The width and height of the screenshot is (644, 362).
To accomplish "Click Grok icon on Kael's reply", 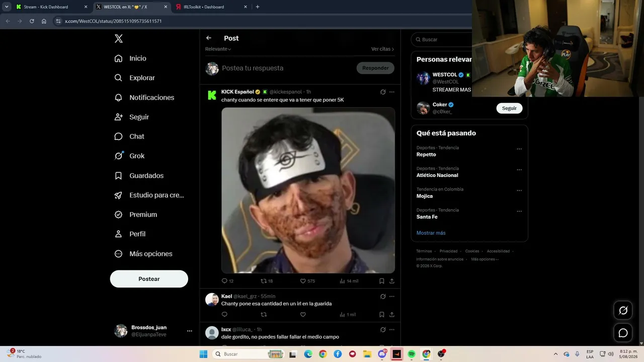I will click(x=383, y=297).
